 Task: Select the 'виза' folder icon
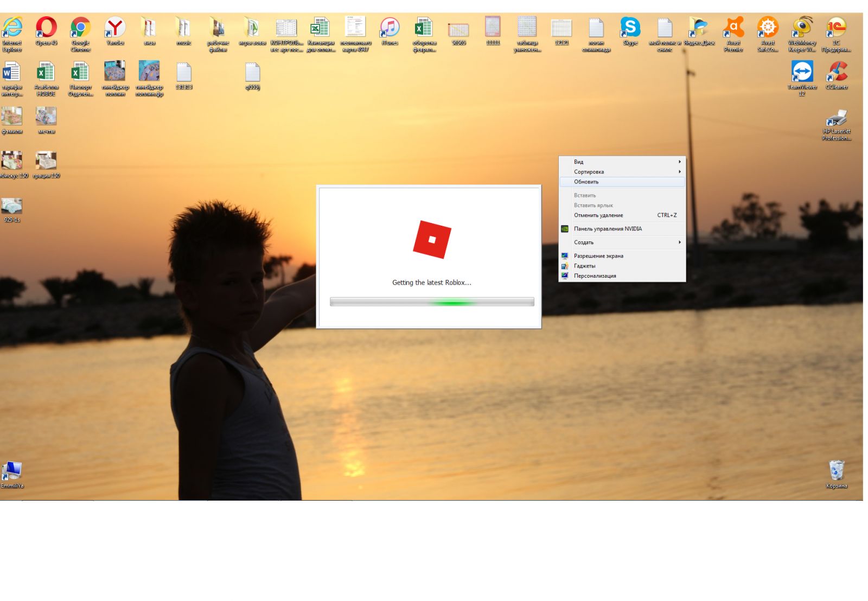[149, 31]
